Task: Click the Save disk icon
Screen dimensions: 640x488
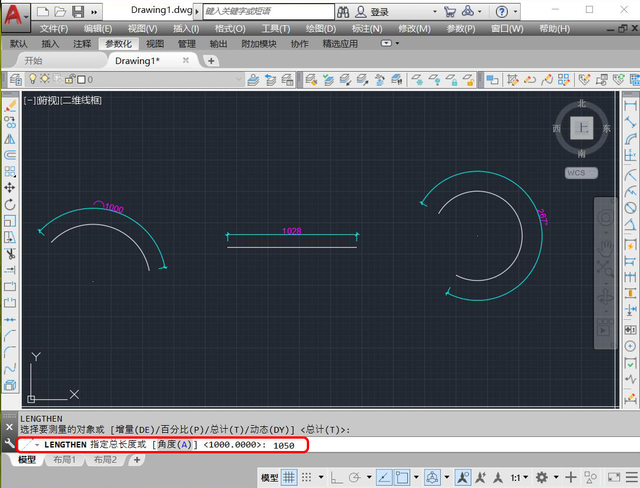Action: [x=78, y=11]
